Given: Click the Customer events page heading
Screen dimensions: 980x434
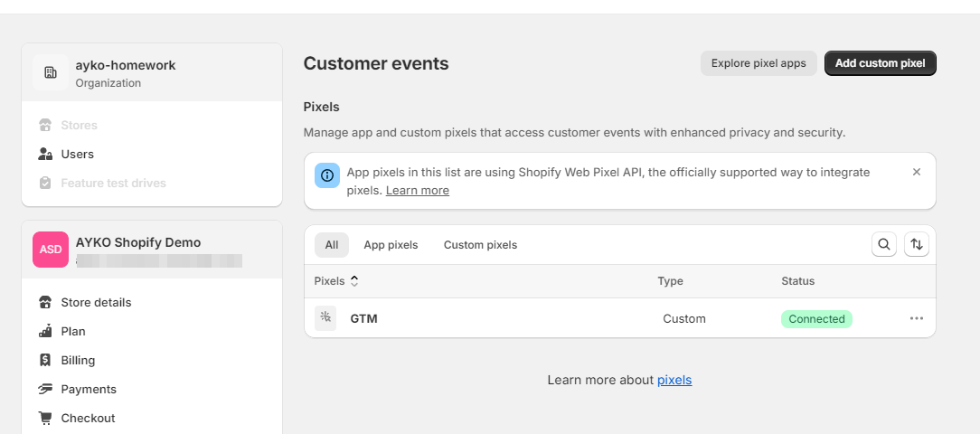Looking at the screenshot, I should click(x=376, y=63).
